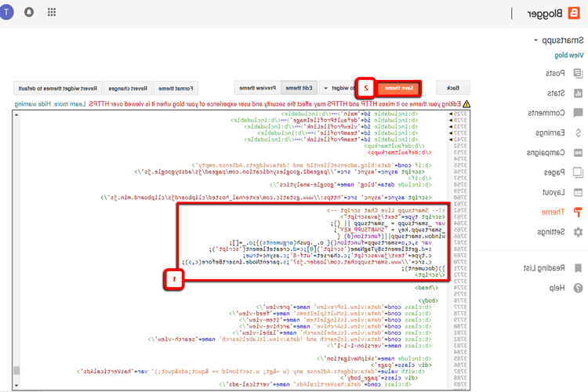The image size is (588, 392).
Task: Click Revert widget themes to default
Action: click(x=57, y=89)
